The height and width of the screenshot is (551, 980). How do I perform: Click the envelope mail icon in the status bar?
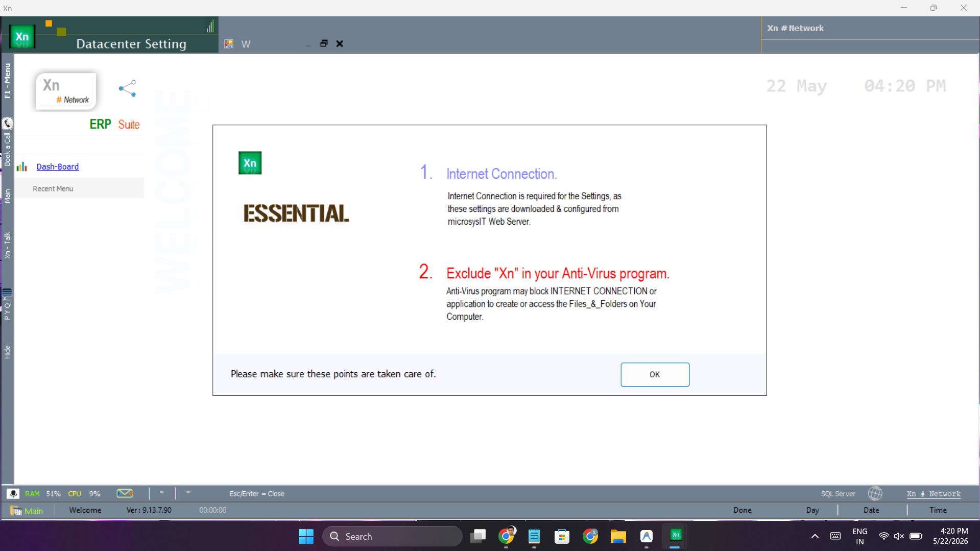click(x=125, y=493)
